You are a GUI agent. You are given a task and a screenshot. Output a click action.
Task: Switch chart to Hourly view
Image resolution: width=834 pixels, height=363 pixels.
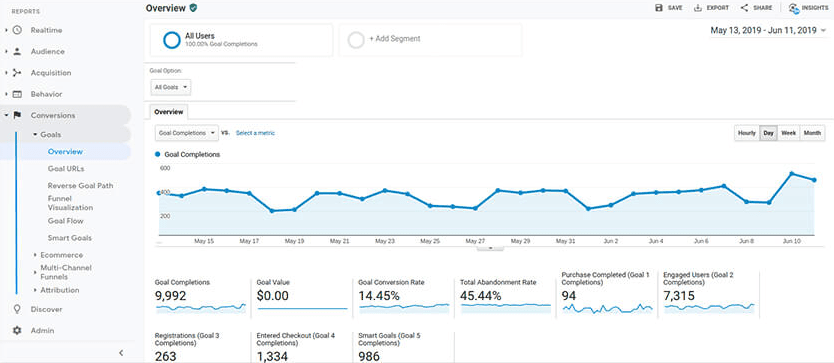pos(747,133)
